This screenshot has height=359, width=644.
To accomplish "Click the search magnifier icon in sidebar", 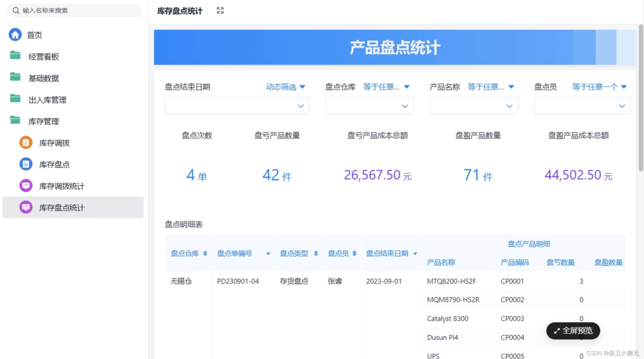I will point(16,10).
